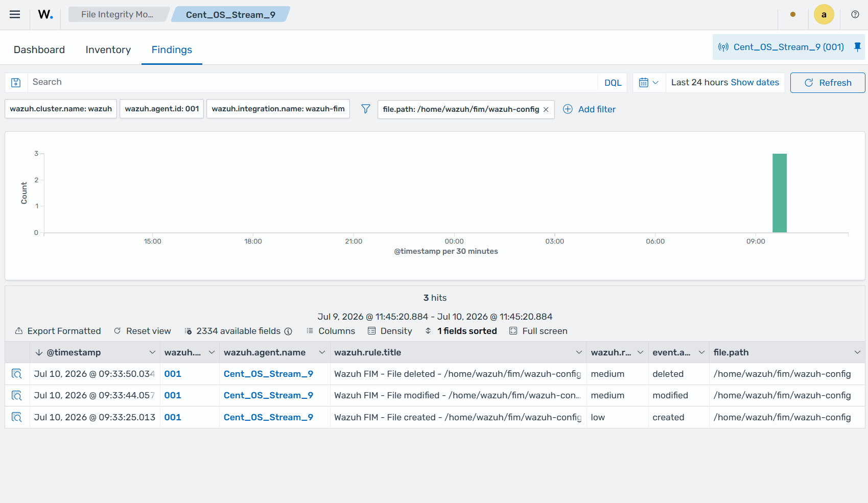Viewport: 868px width, 503px height.
Task: Open agent 001 link in deleted row
Action: 173,374
